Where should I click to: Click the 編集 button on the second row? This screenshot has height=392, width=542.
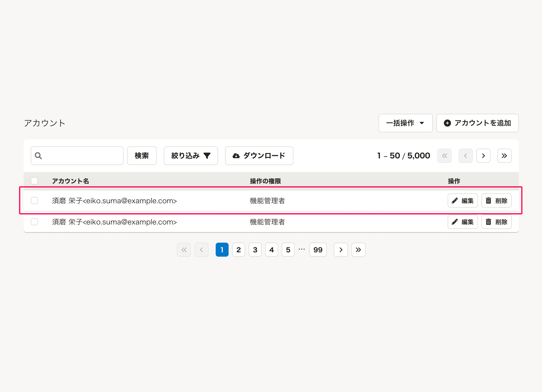coord(462,222)
